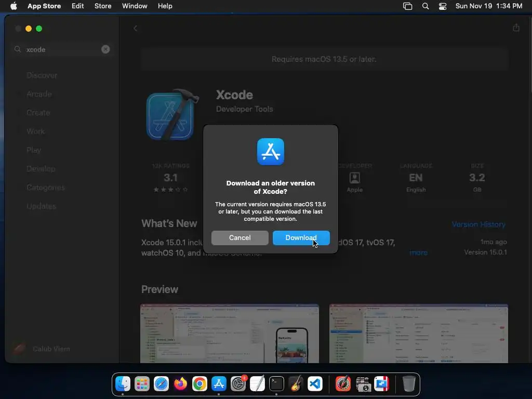Select Work in the sidebar
This screenshot has height=399, width=532.
click(36, 131)
